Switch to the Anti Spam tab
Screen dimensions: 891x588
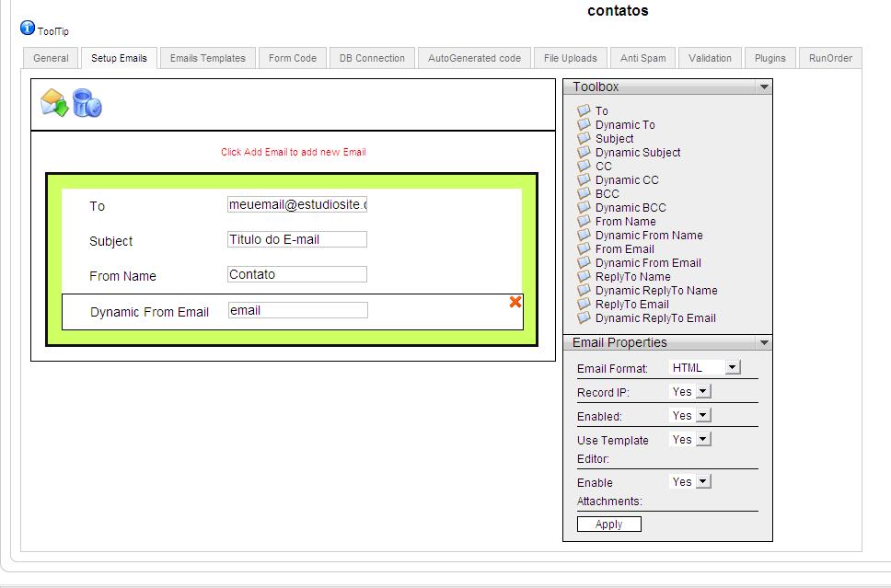(642, 57)
